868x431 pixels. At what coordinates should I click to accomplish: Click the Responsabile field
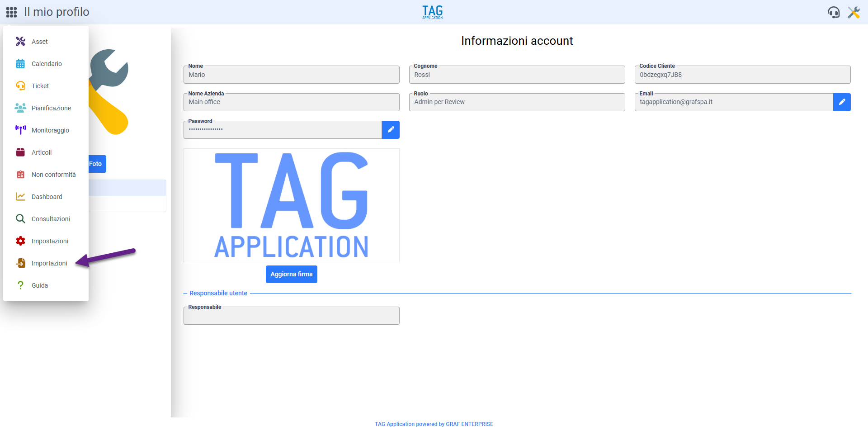(x=292, y=316)
